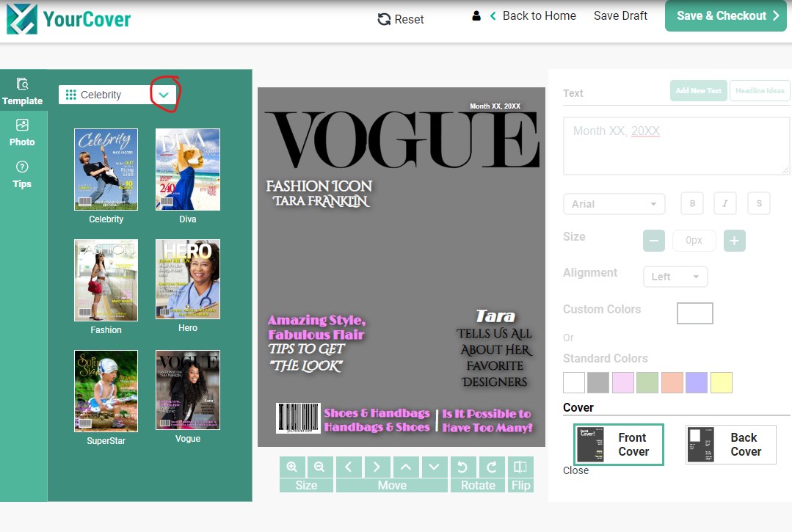The height and width of the screenshot is (532, 792).
Task: Click the barcode on the cover
Action: point(298,418)
